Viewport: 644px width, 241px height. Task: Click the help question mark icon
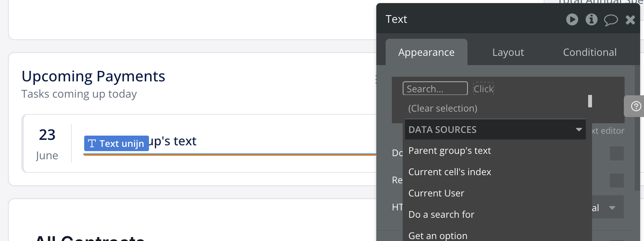coord(636,106)
